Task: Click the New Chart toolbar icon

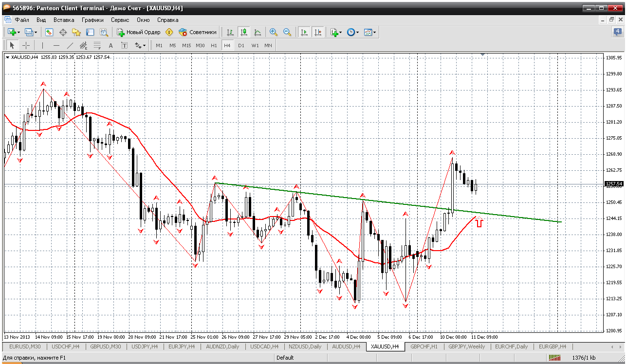Action: tap(11, 32)
